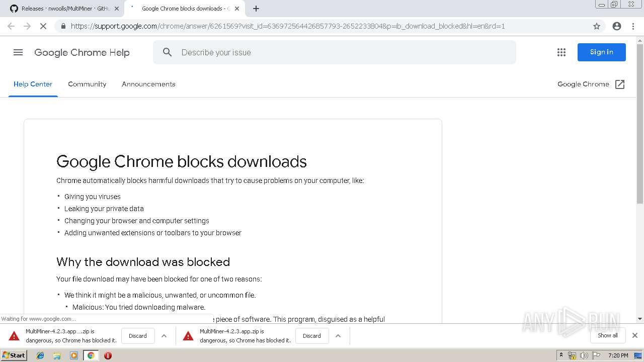This screenshot has width=644, height=362.
Task: Discard the MultiMiner-4.2.3.app....zip download
Action: coord(137,336)
